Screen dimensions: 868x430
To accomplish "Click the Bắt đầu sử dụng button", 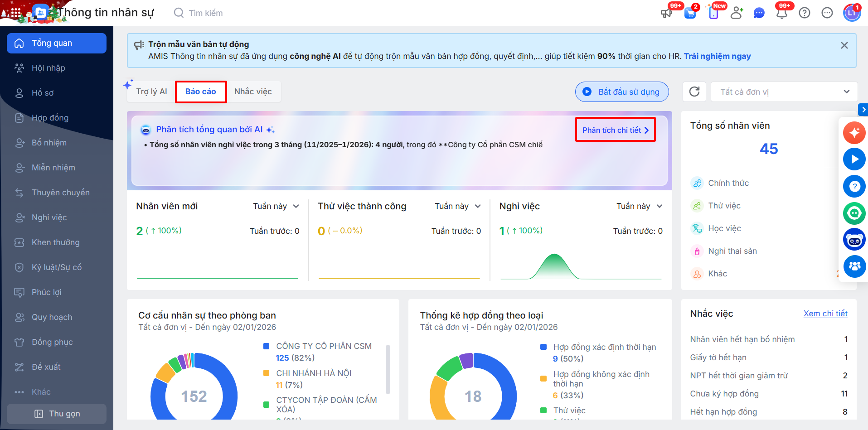I will point(622,92).
